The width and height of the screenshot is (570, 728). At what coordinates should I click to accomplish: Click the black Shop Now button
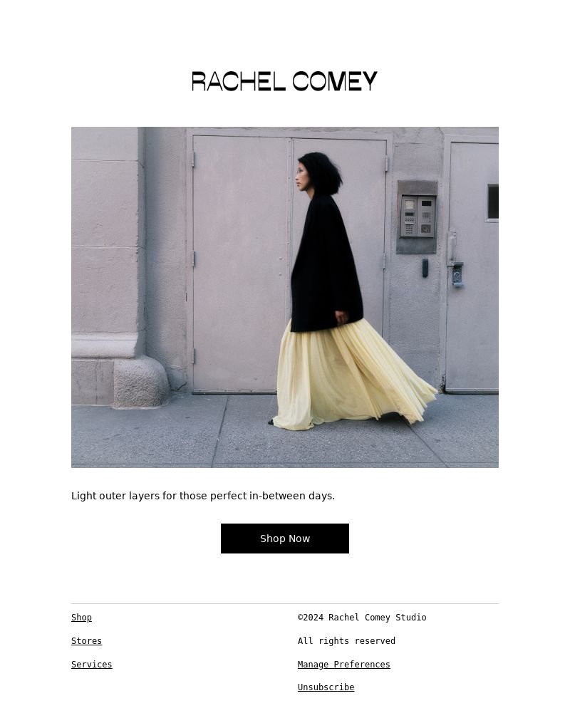click(285, 539)
